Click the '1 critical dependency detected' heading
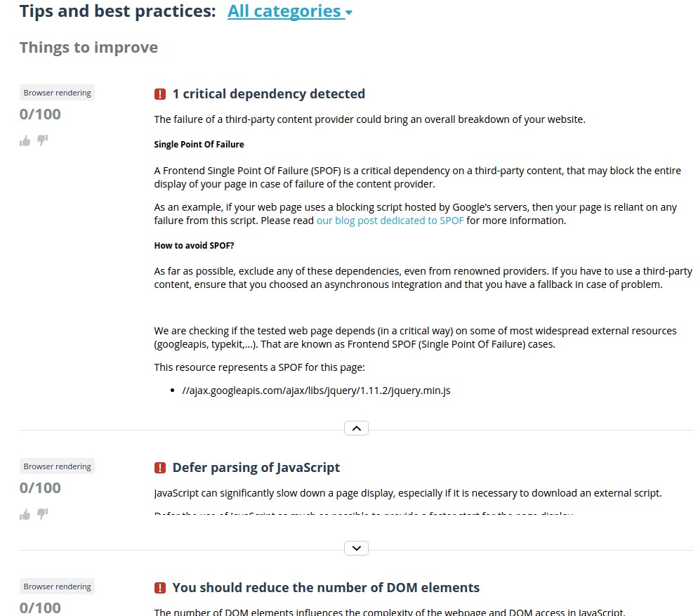This screenshot has width=698, height=616. (x=268, y=94)
